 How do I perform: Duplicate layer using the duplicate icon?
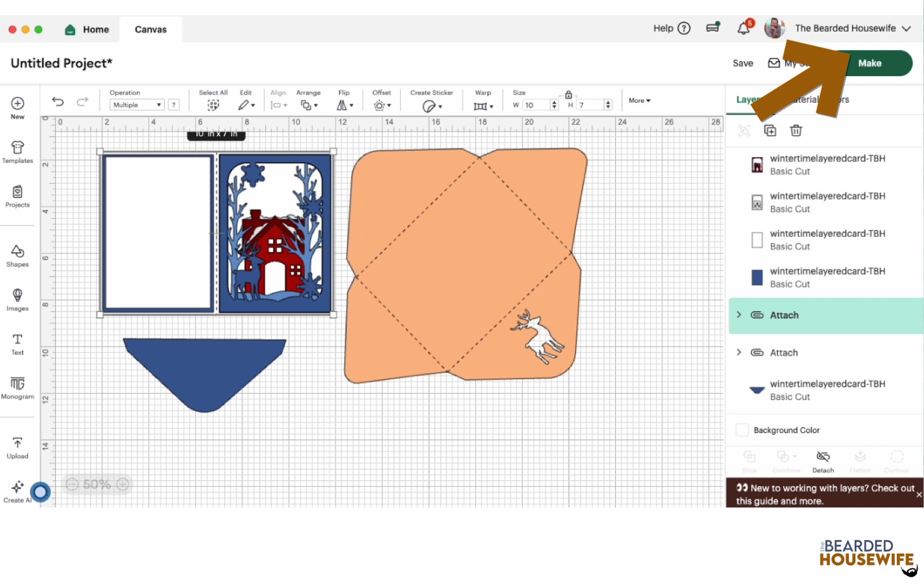tap(770, 130)
